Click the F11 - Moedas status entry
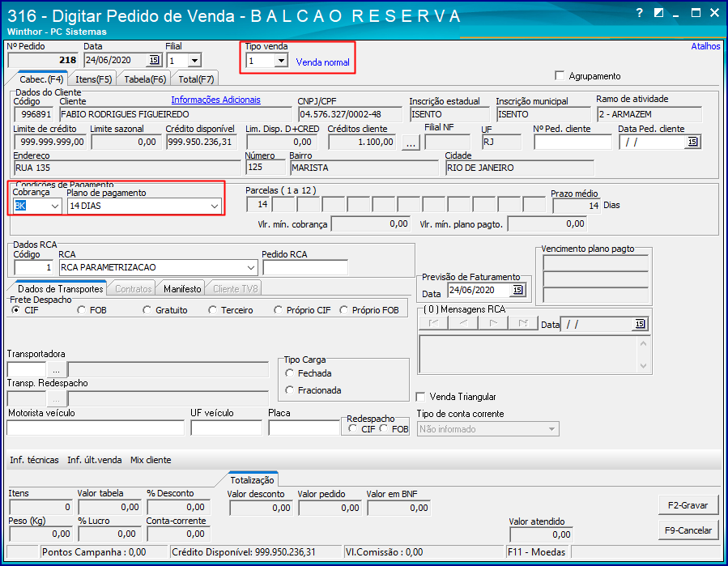The width and height of the screenshot is (728, 566). coord(536,552)
